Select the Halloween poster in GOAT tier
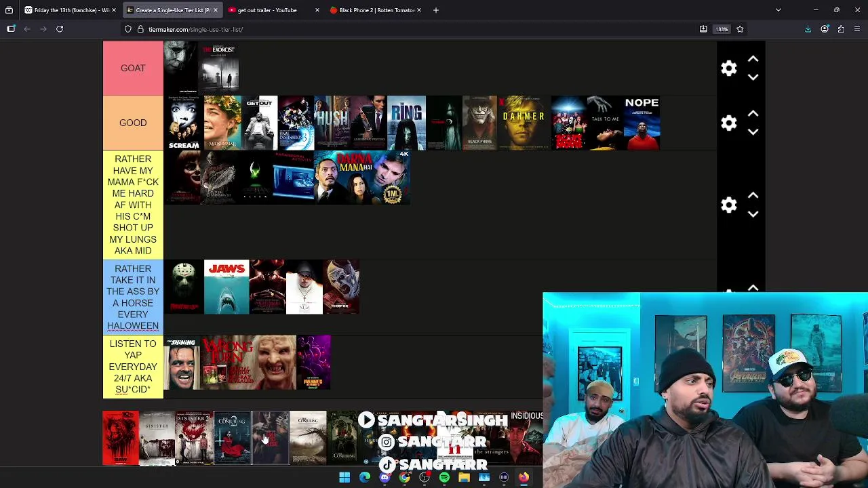868x488 pixels. pyautogui.click(x=182, y=68)
